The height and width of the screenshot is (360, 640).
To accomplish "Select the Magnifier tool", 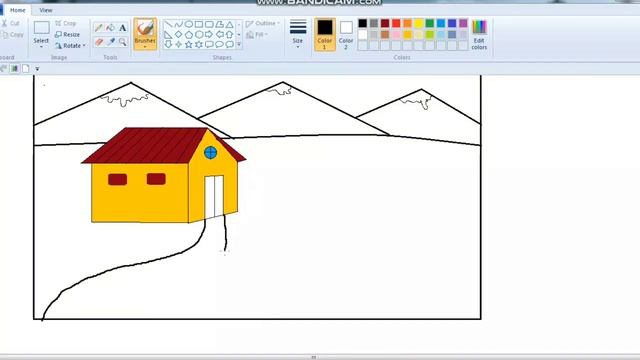I will click(122, 42).
